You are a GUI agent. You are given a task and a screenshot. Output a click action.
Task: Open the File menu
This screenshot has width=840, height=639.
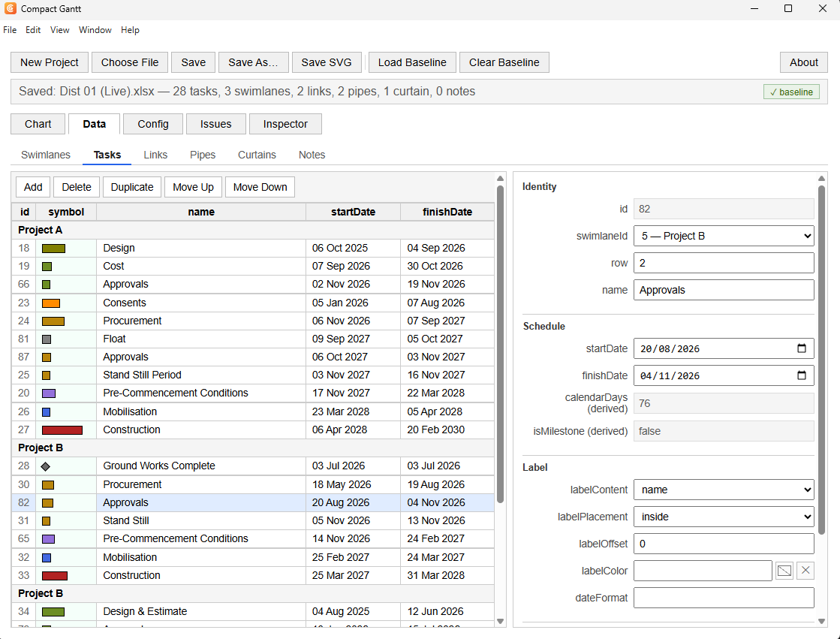click(x=10, y=30)
